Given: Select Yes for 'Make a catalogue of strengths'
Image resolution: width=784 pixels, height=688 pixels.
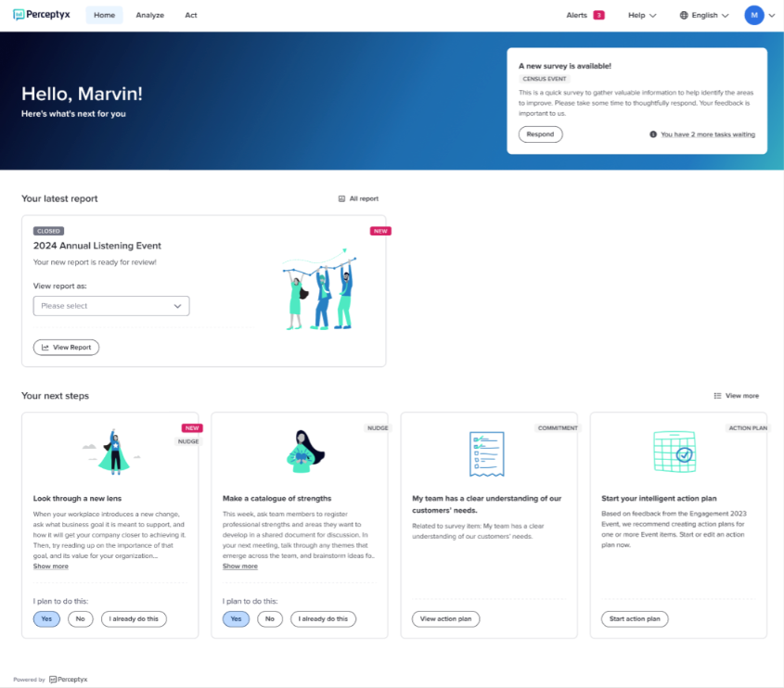Looking at the screenshot, I should (x=236, y=619).
